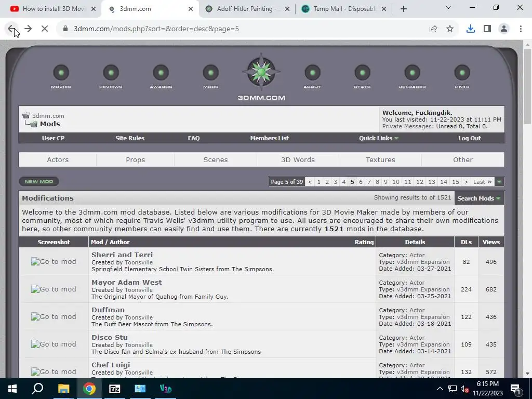This screenshot has height=399, width=532.
Task: Open Windows taskbar search
Action: 37,389
